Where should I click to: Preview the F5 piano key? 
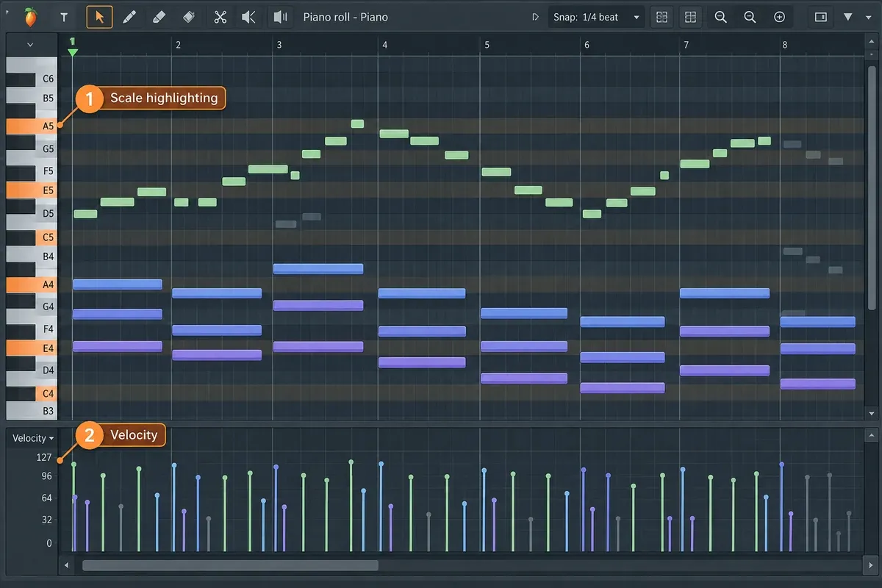coord(48,171)
